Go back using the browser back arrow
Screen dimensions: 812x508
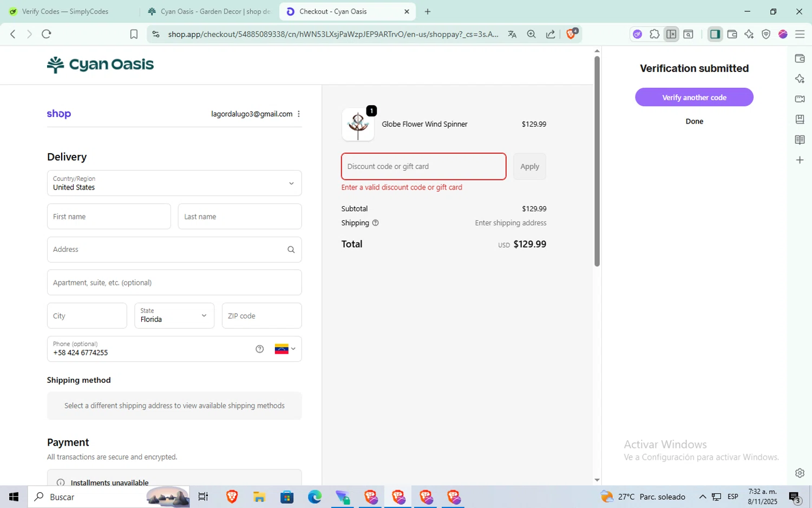(13, 34)
